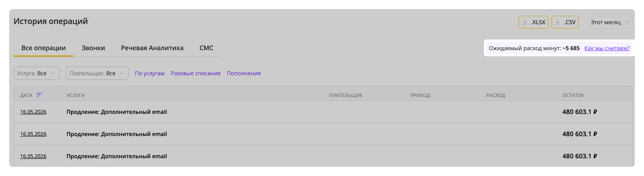The image size is (644, 176).
Task: Click the ОСТАТОК column header
Action: (573, 95)
